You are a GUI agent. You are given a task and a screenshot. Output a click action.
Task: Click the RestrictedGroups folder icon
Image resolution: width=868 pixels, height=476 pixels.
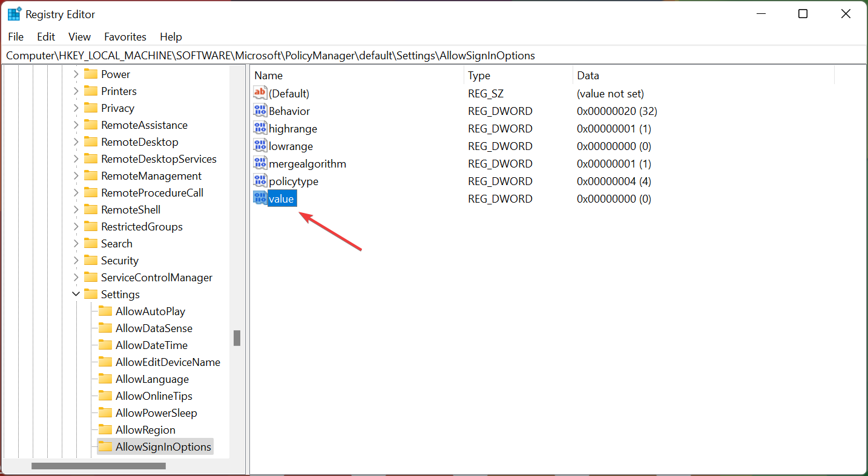(91, 226)
